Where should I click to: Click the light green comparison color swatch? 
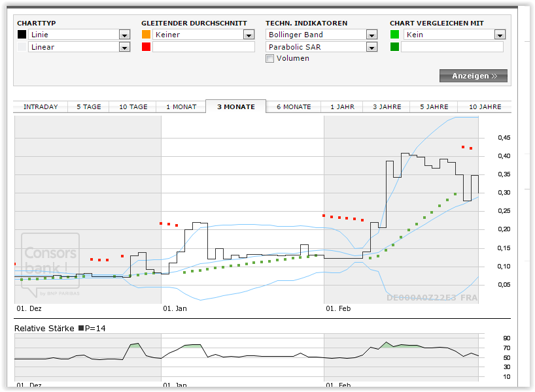394,35
